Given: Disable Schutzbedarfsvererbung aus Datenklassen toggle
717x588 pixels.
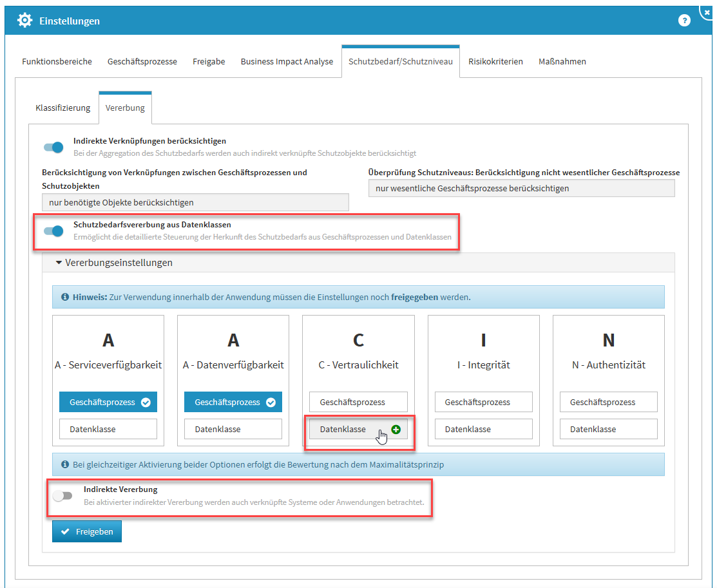Looking at the screenshot, I should click(54, 231).
